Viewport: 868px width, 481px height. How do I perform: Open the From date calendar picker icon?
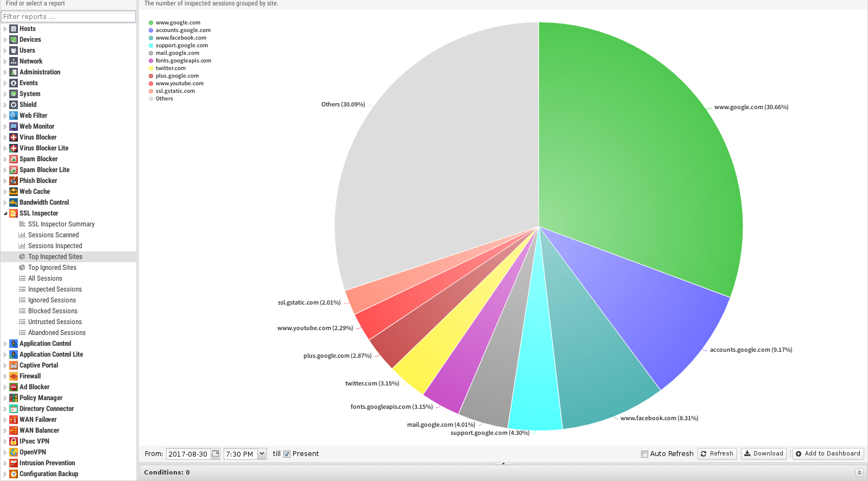tap(216, 454)
